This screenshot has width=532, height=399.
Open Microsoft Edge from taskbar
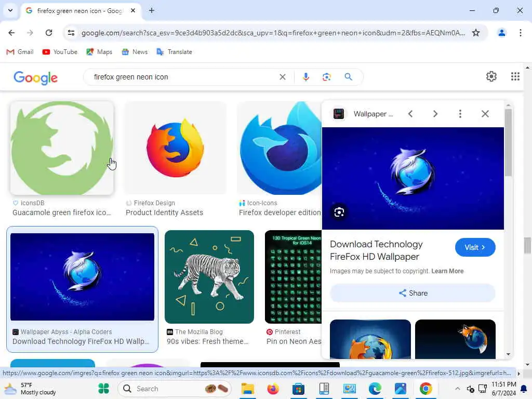pyautogui.click(x=375, y=389)
